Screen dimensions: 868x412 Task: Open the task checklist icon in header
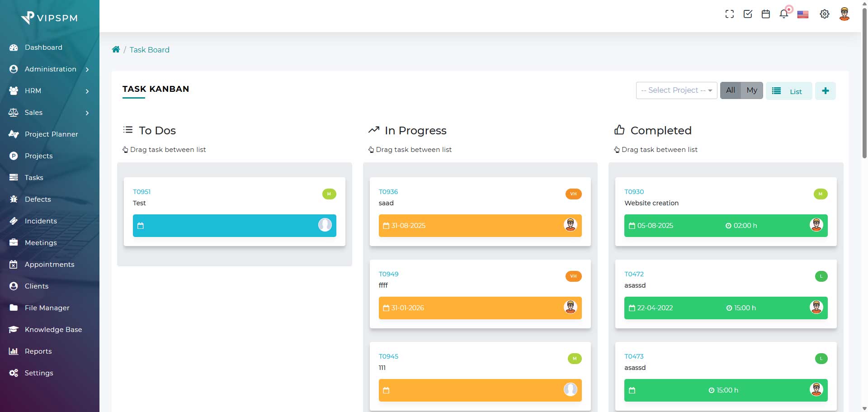click(x=748, y=14)
